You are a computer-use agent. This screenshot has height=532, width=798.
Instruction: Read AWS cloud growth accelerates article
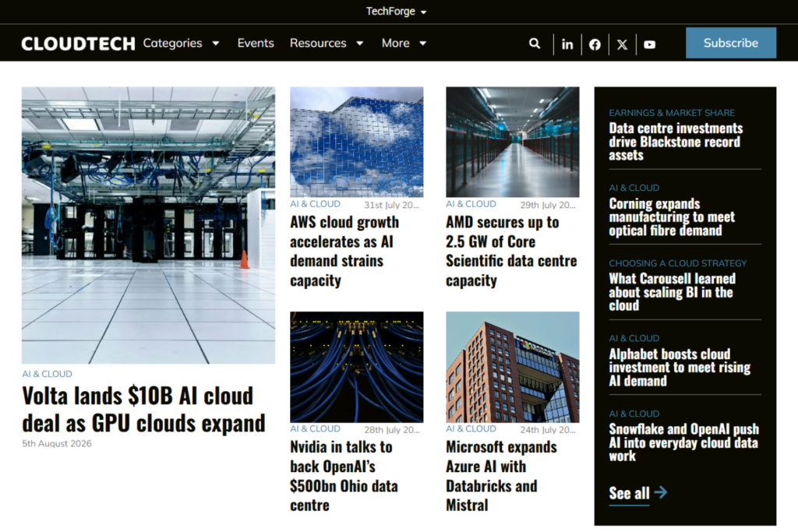[344, 252]
